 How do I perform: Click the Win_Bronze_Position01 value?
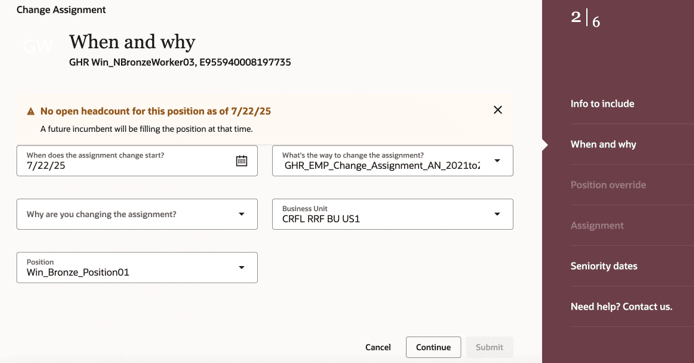point(78,272)
